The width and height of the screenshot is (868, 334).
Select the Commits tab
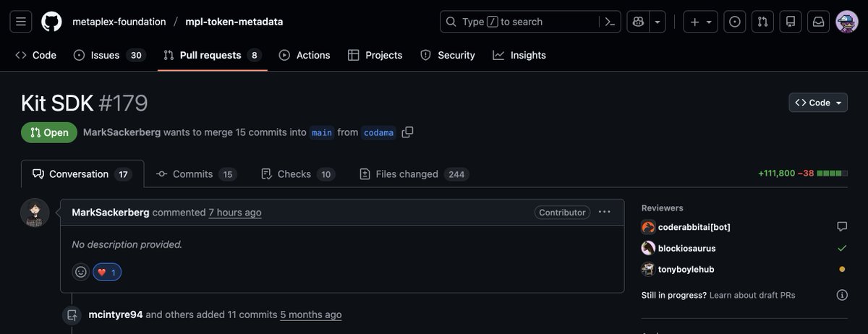(197, 174)
